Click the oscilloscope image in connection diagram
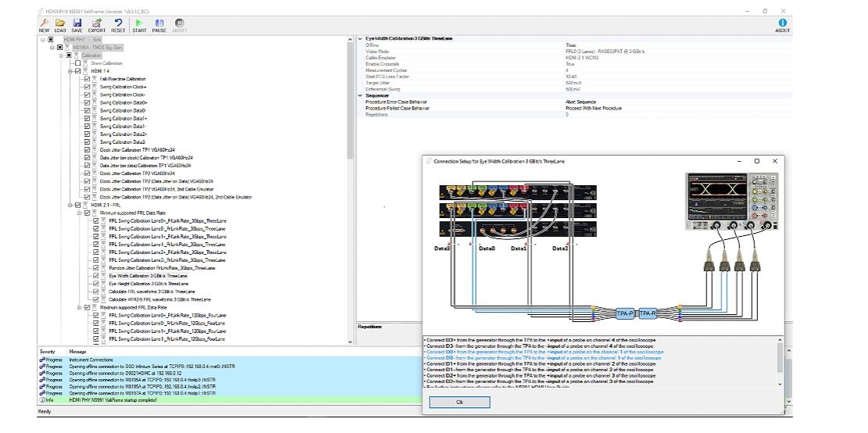Viewport: 868px width, 433px height. coord(732,201)
